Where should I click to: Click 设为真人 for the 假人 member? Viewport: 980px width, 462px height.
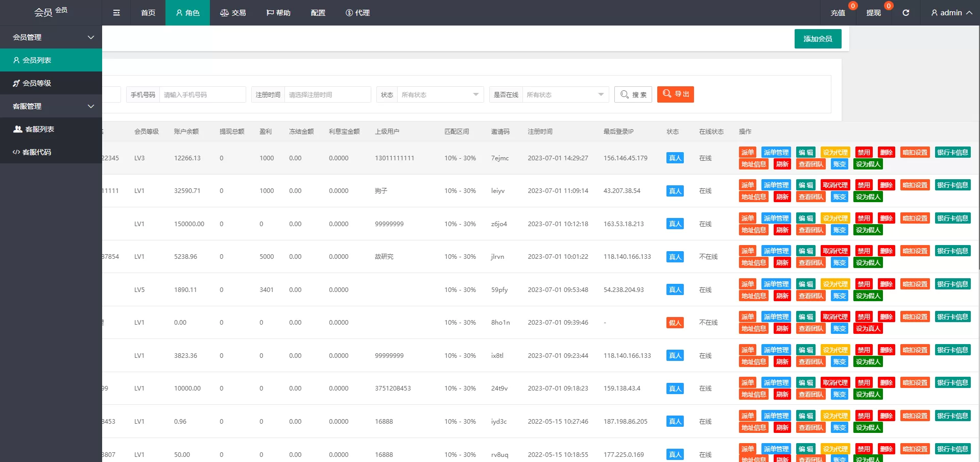pyautogui.click(x=868, y=329)
